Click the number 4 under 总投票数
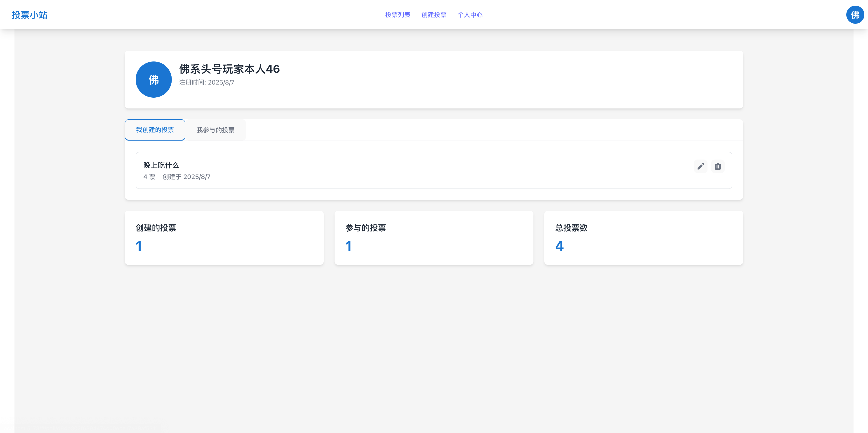This screenshot has width=868, height=433. coord(559,246)
